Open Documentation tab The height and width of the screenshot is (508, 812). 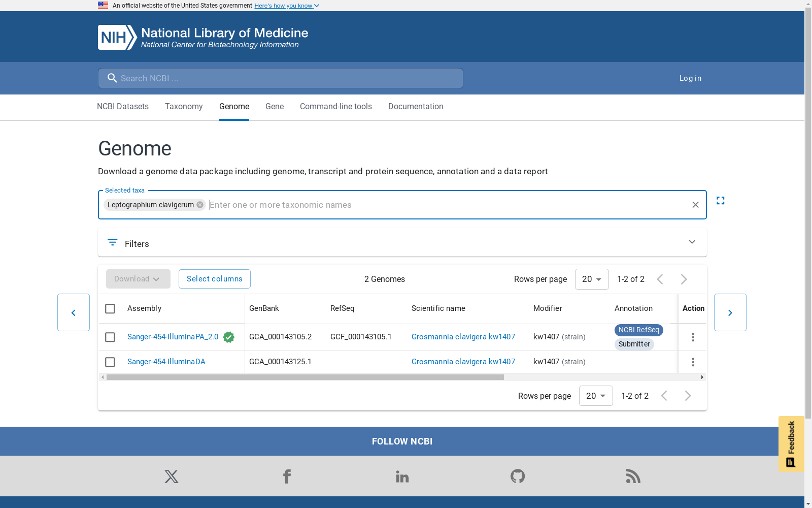click(x=416, y=106)
